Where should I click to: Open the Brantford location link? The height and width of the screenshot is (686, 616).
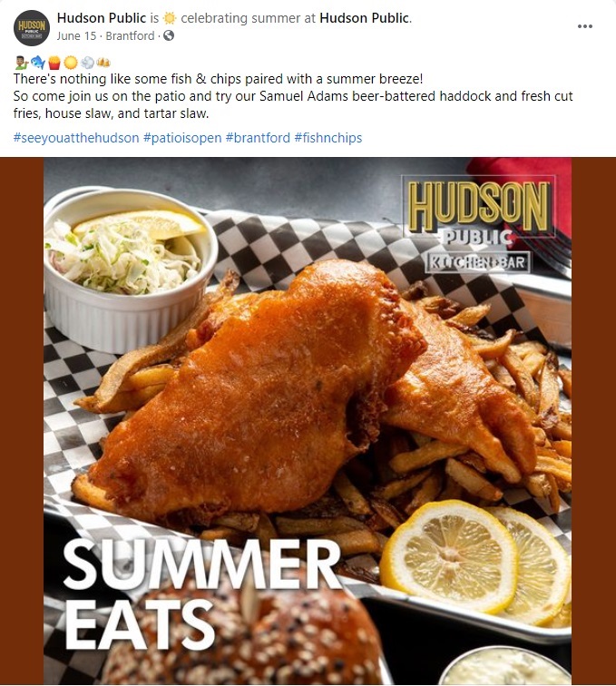click(130, 36)
